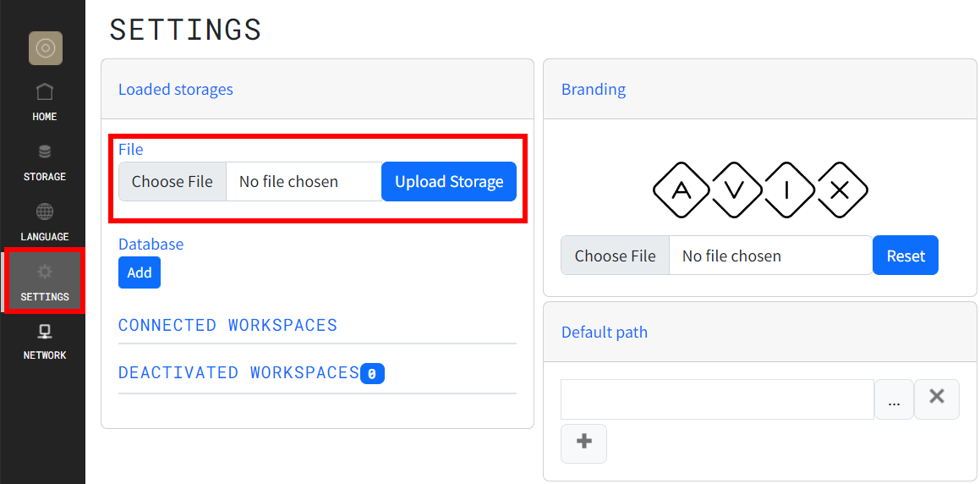This screenshot has height=484, width=980.
Task: Open the Storage section icon
Action: [45, 153]
